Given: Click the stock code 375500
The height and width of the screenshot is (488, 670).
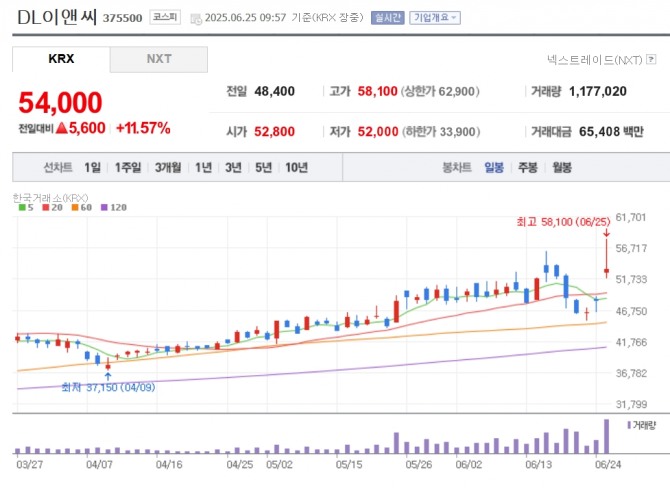Looking at the screenshot, I should coord(123,18).
